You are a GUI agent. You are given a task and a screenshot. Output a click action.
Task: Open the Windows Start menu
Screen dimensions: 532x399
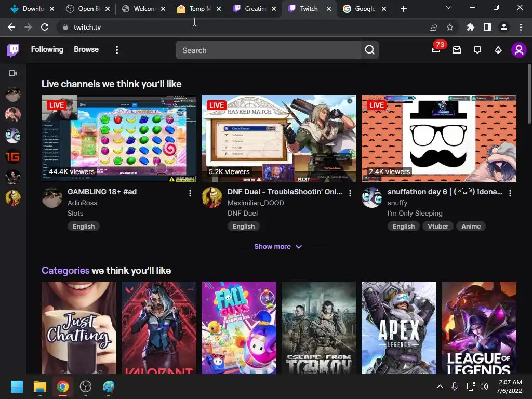(x=17, y=387)
